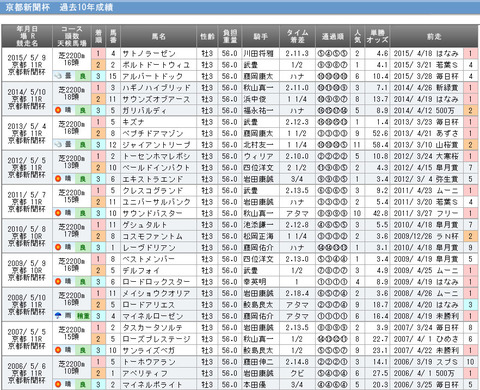
Task: Select horse name ハギノハイブリッド
Action: pos(156,88)
